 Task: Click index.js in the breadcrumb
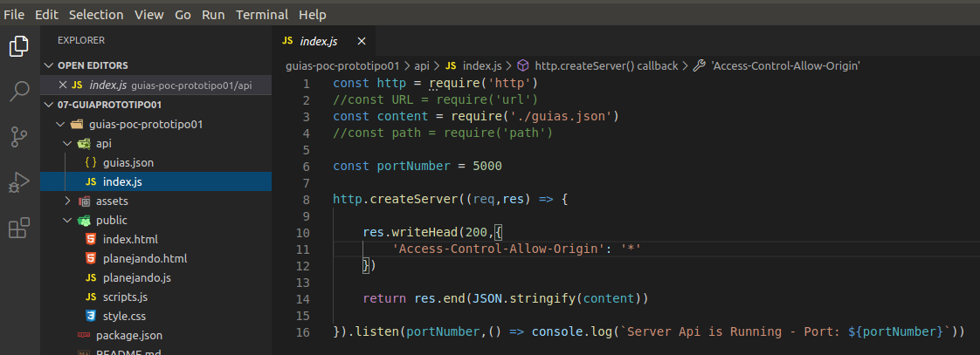pos(482,65)
